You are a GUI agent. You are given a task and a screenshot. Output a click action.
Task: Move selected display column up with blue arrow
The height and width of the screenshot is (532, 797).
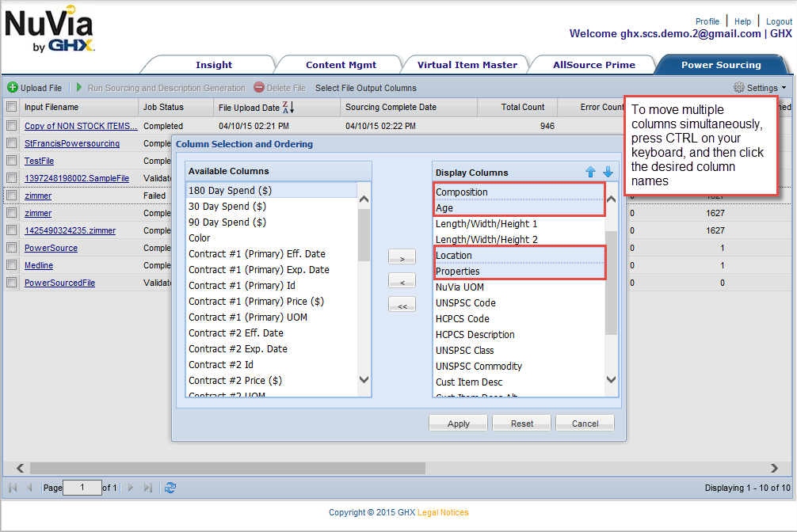(x=590, y=173)
